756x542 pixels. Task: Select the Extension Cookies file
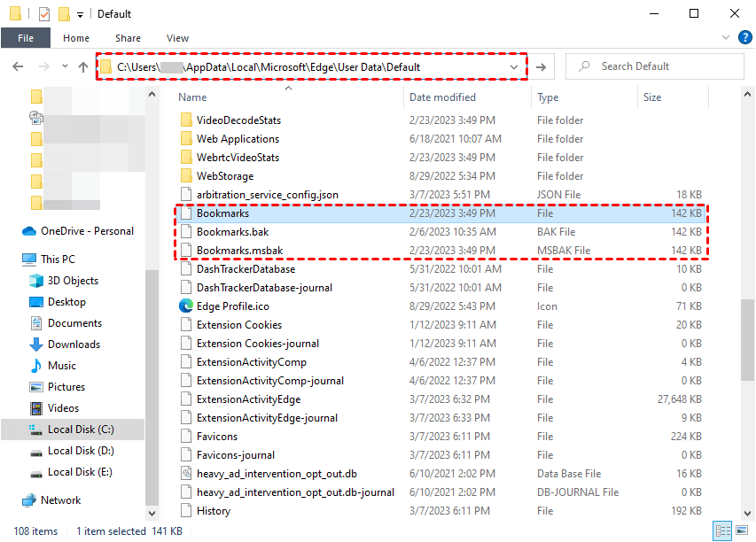[441, 325]
